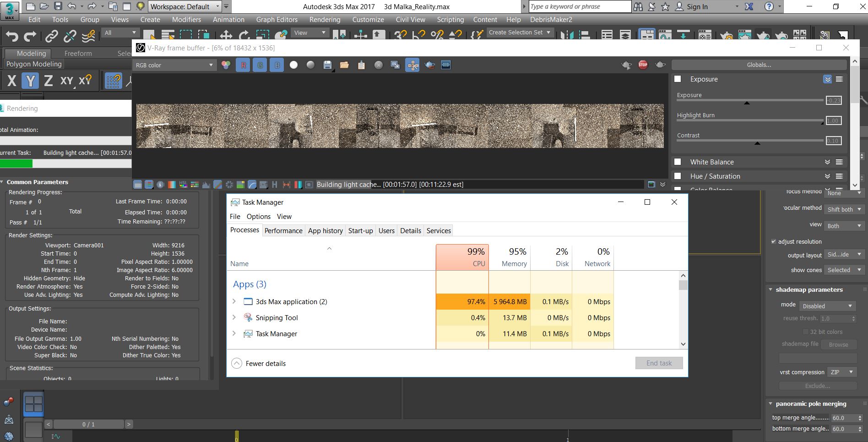
Task: Expand the White Balance section chevron
Action: point(827,162)
